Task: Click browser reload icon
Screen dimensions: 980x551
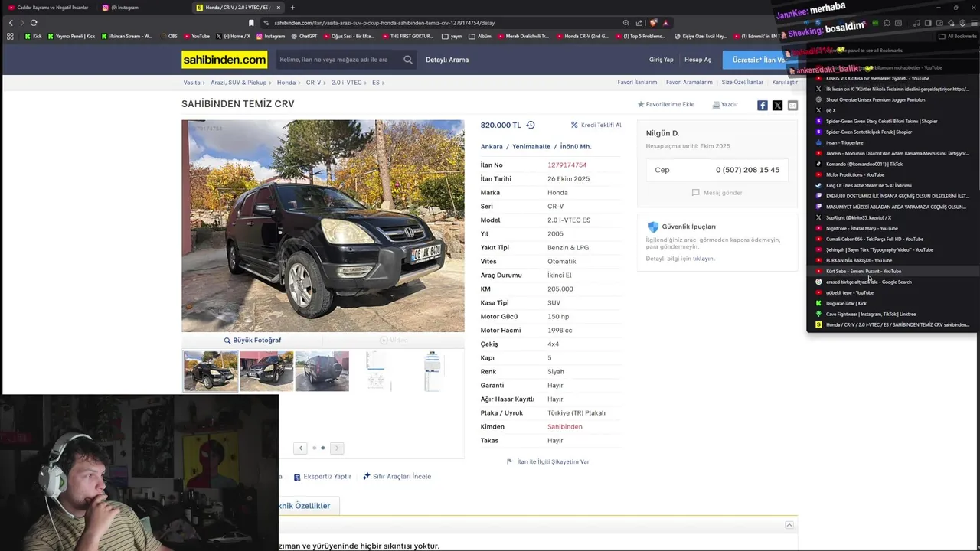Action: pos(34,23)
